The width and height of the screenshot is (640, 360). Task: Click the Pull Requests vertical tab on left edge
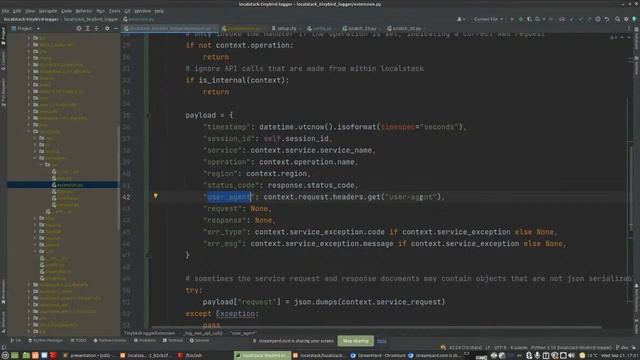click(3, 92)
